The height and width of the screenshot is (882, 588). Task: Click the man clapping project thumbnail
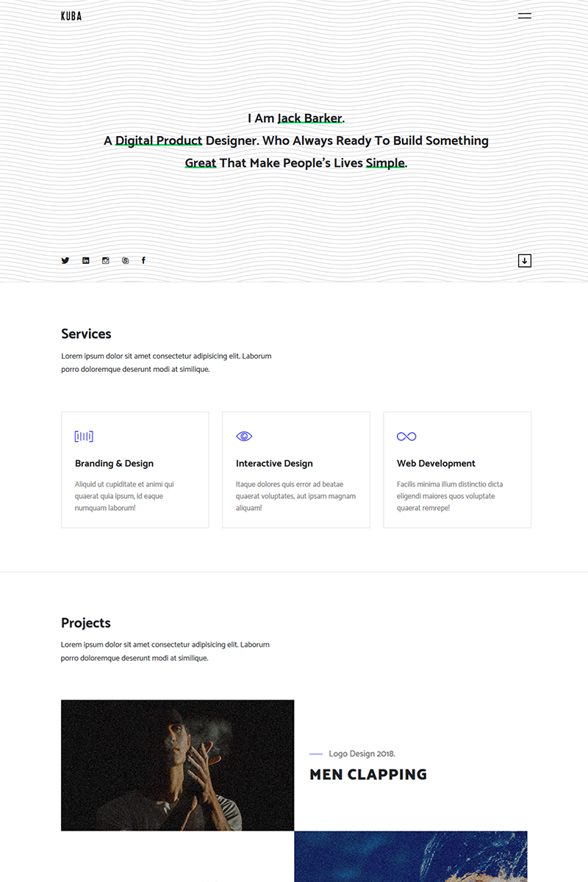pyautogui.click(x=177, y=765)
